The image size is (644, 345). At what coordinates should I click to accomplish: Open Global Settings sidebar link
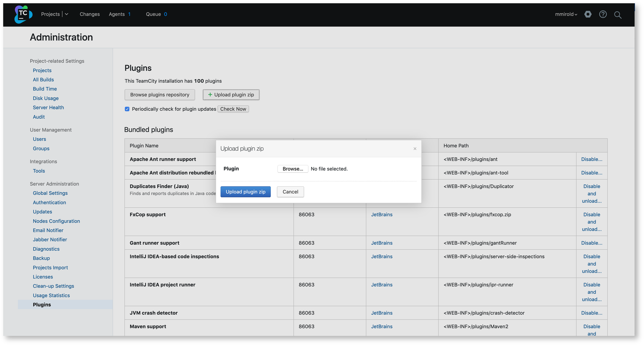pos(50,193)
